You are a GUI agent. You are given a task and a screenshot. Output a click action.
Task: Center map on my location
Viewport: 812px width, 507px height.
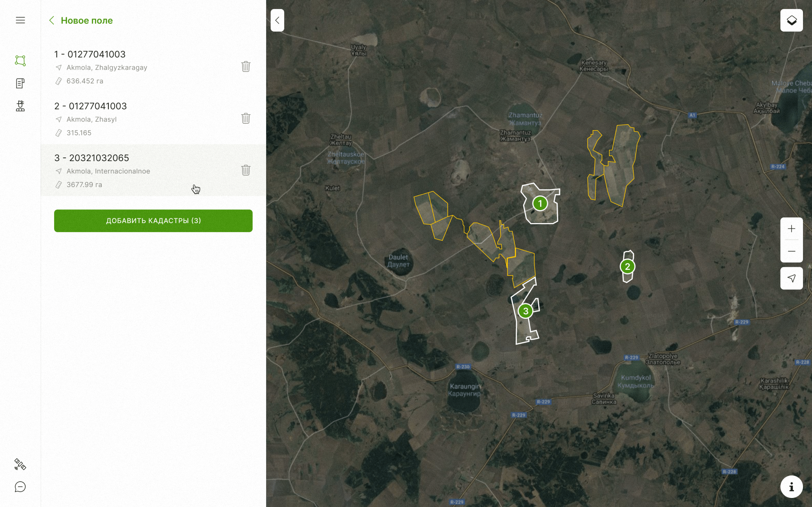(x=791, y=278)
